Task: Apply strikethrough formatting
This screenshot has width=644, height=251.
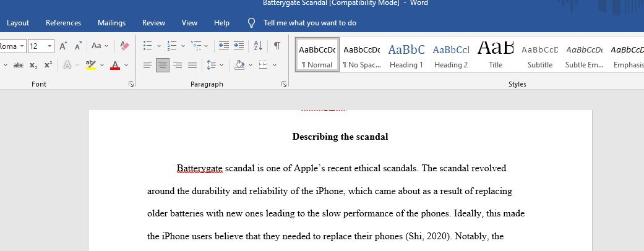Action: click(19, 65)
